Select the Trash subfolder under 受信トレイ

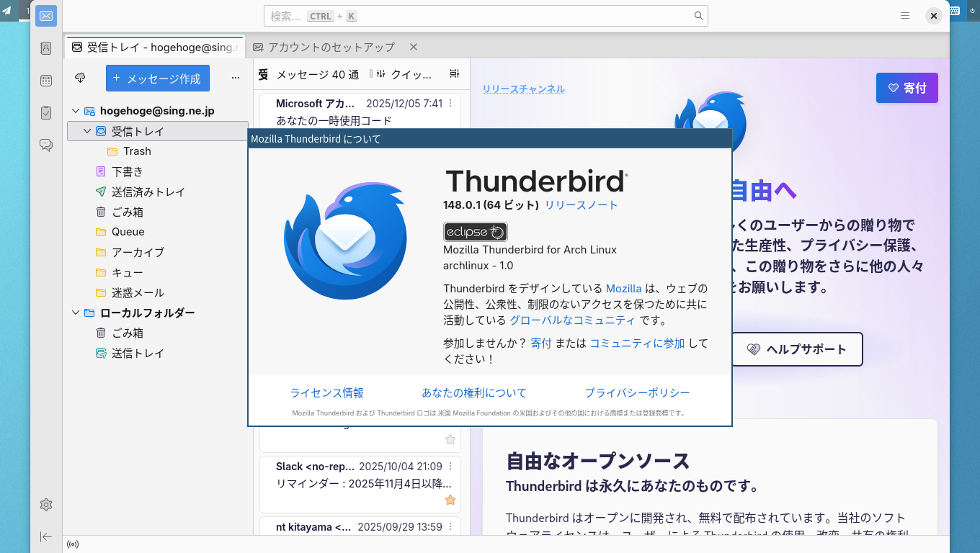(x=158, y=151)
